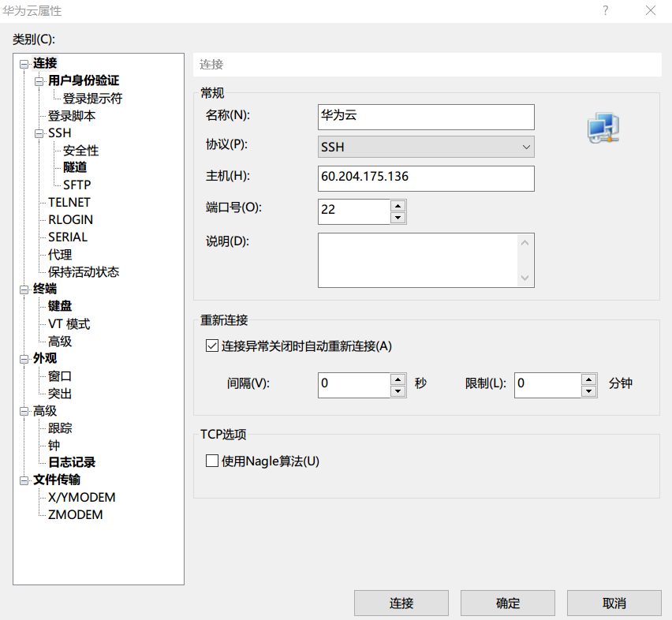Select 外观 in category tree

pyautogui.click(x=45, y=358)
